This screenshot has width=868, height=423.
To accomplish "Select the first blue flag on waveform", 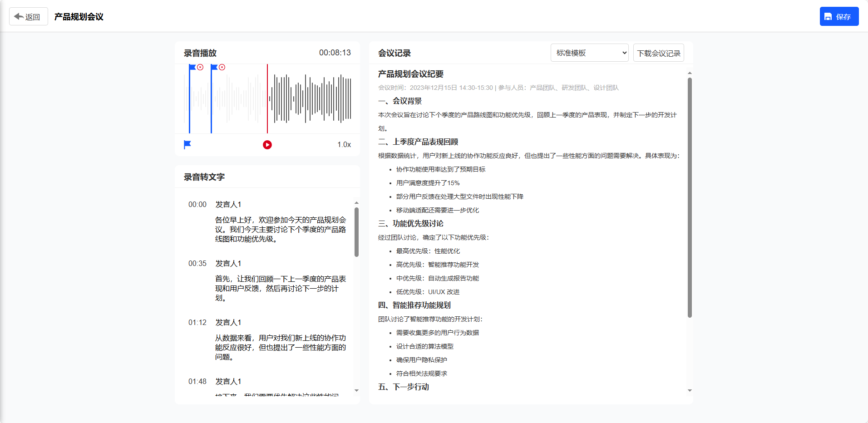I will coord(192,67).
